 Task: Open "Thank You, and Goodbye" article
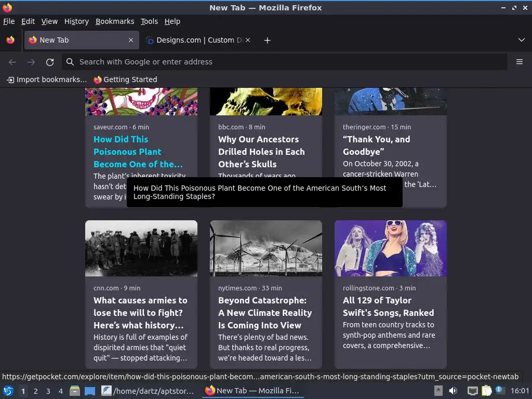pos(377,145)
